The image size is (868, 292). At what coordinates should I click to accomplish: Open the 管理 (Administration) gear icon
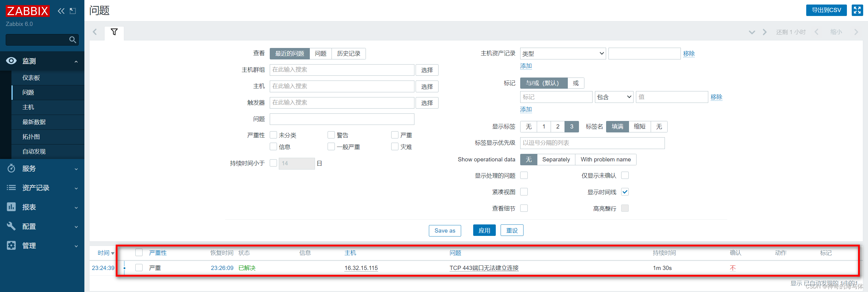pos(11,246)
